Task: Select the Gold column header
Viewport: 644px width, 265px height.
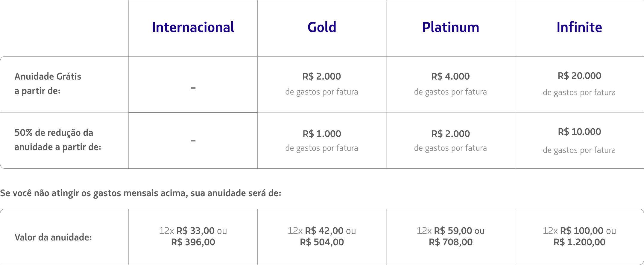Action: (x=322, y=27)
